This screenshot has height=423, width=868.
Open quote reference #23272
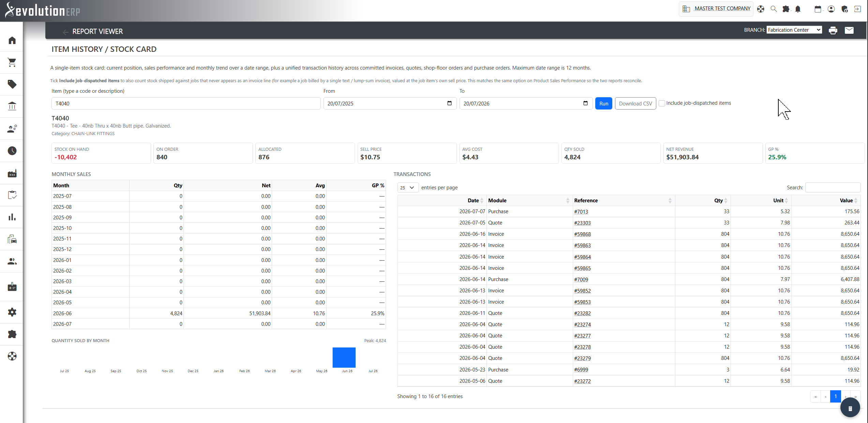(582, 381)
